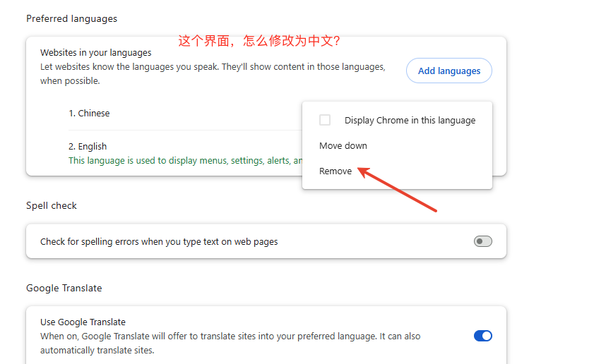Click the Google Translate section heading

click(64, 288)
